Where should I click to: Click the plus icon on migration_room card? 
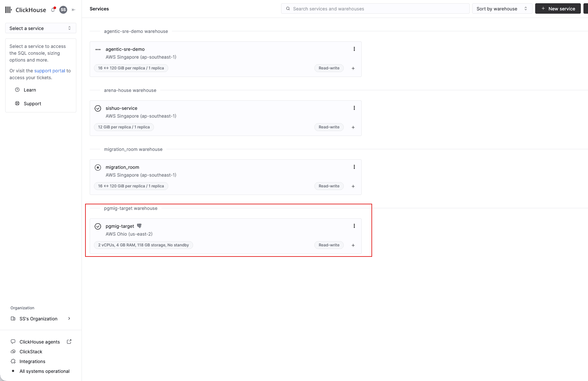(353, 186)
